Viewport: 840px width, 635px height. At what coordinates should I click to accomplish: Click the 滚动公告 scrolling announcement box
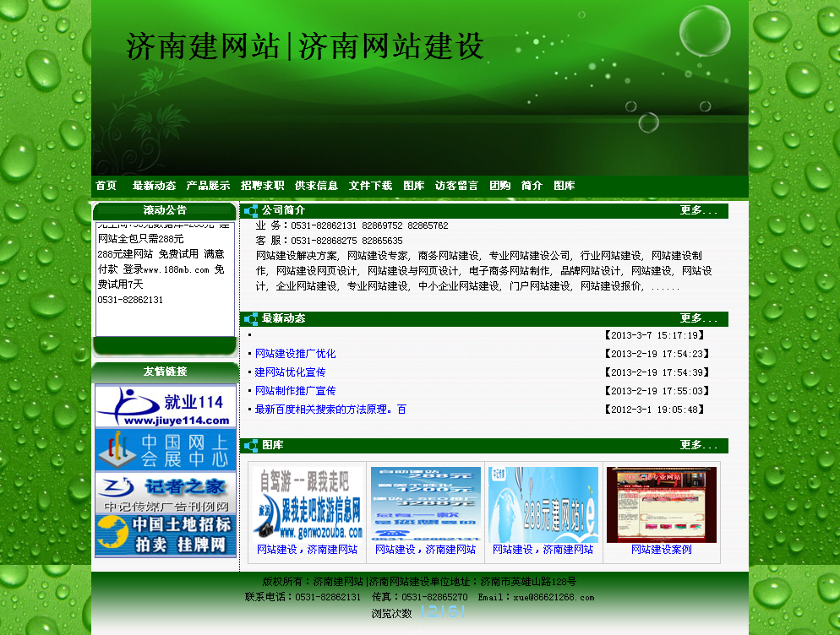165,279
